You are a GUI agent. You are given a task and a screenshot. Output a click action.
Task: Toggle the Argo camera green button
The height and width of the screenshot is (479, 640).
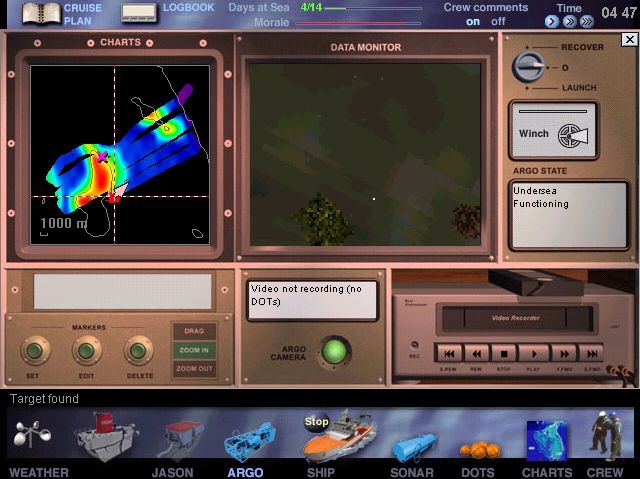click(x=331, y=351)
